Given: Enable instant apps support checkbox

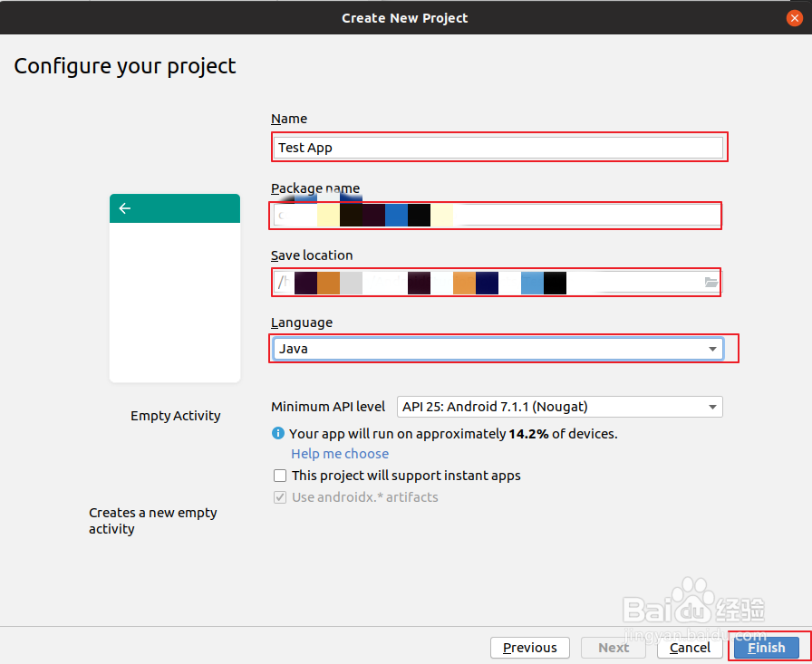Looking at the screenshot, I should (280, 476).
